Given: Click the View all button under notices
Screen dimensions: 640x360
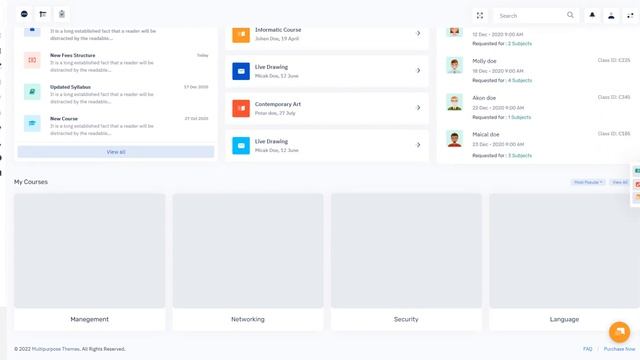Looking at the screenshot, I should point(116,152).
